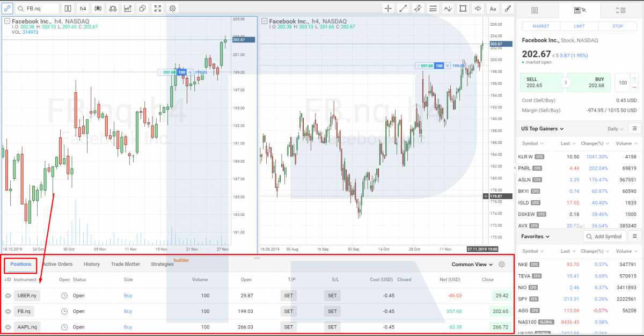Select the crosshair cursor tool
This screenshot has width=644, height=336.
(x=388, y=9)
